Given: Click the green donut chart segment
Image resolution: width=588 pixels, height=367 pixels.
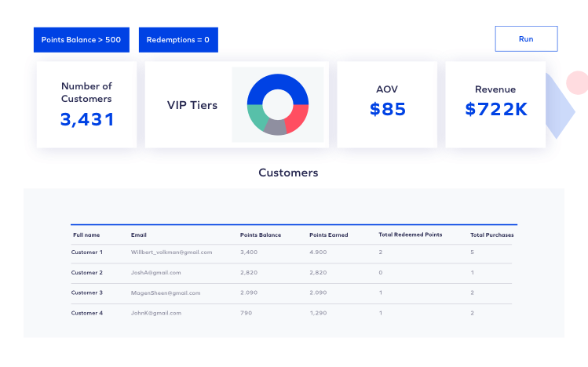Looking at the screenshot, I should tap(257, 118).
